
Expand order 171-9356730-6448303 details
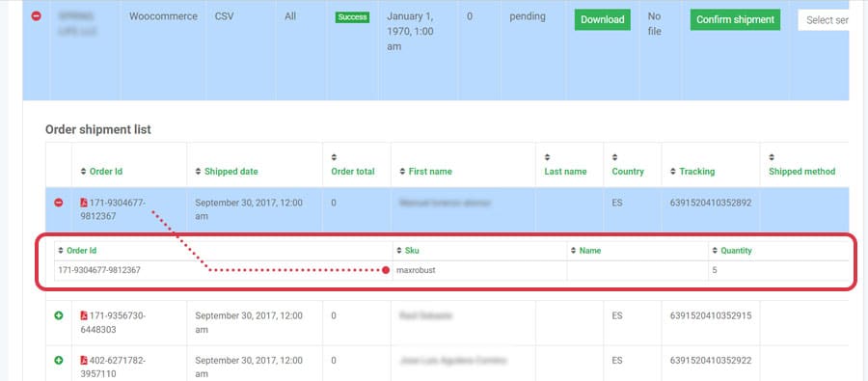pyautogui.click(x=59, y=315)
